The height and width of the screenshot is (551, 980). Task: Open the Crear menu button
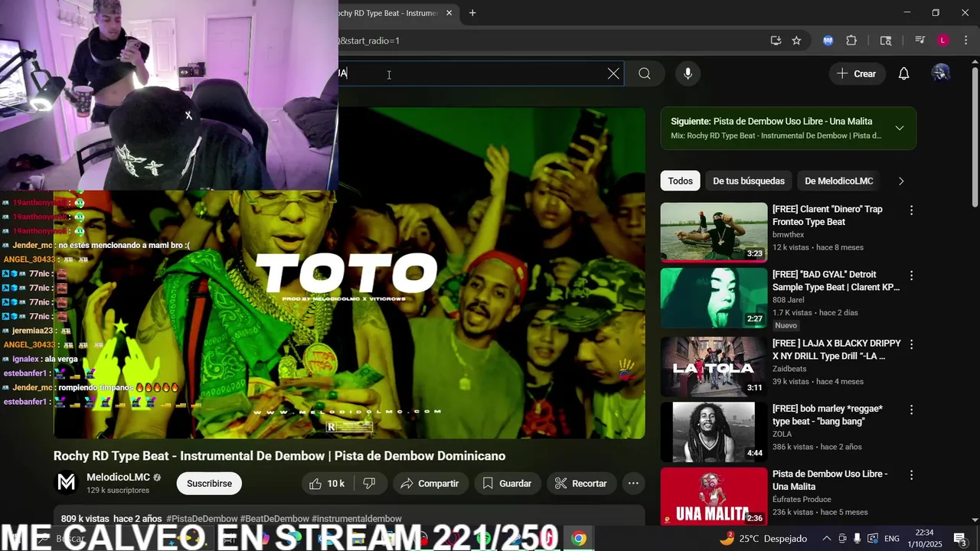[x=857, y=73]
